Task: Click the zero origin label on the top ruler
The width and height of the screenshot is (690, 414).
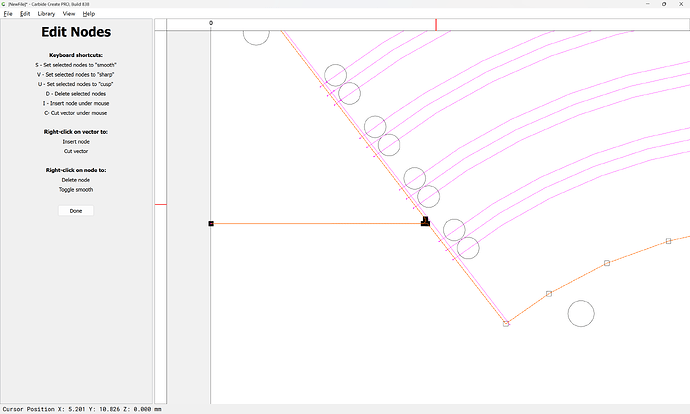Action: (211, 23)
